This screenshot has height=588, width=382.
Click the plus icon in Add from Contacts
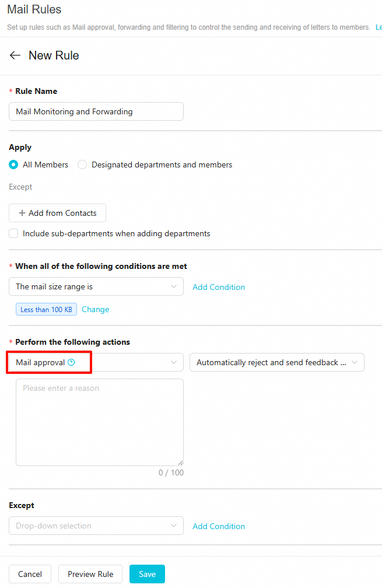pos(22,213)
